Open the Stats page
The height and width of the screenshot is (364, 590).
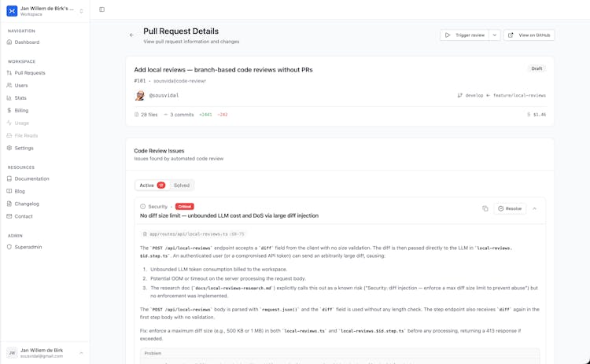pyautogui.click(x=20, y=97)
